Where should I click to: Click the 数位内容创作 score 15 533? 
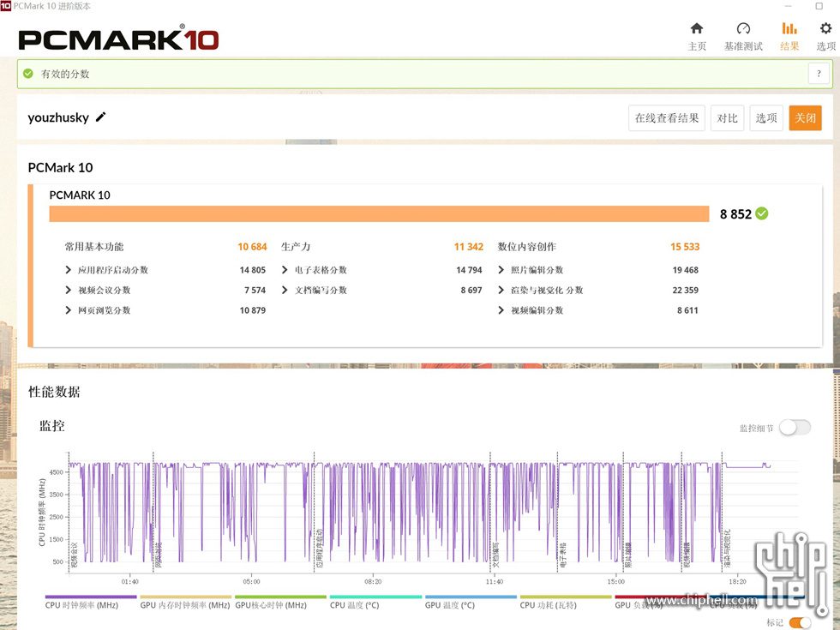pos(685,247)
